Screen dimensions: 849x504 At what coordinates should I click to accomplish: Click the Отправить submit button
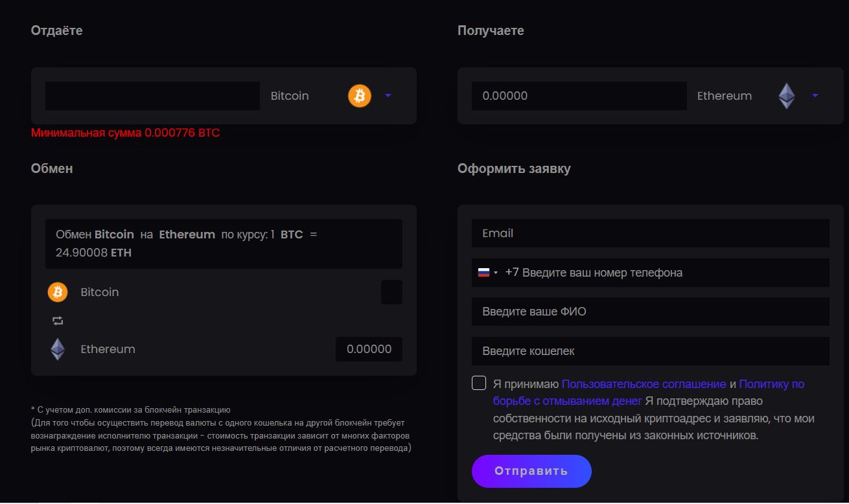(x=531, y=471)
